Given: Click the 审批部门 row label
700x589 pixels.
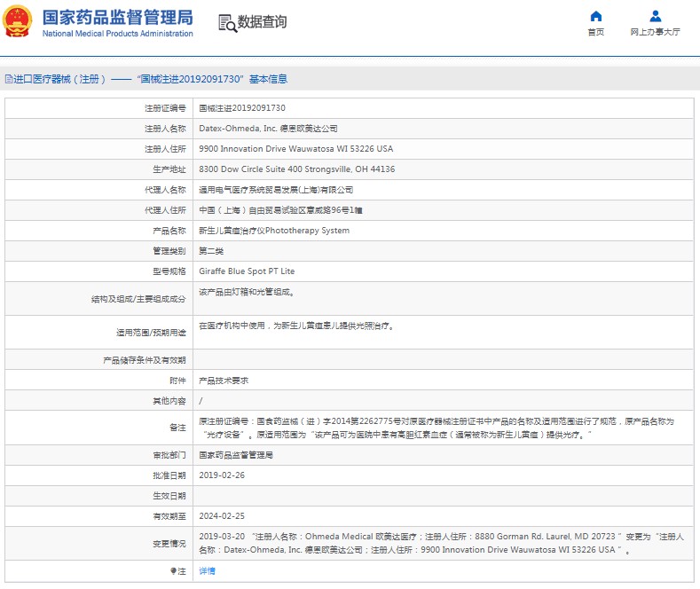Looking at the screenshot, I should tap(169, 455).
